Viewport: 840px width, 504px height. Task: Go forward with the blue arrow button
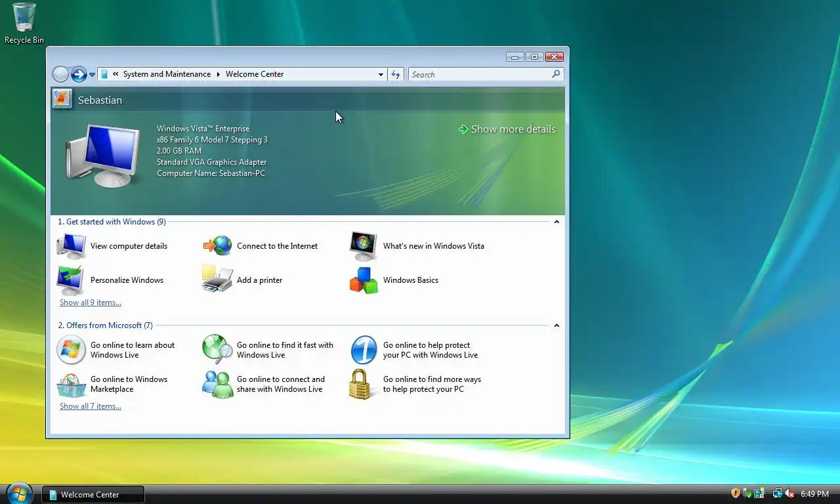pos(79,74)
